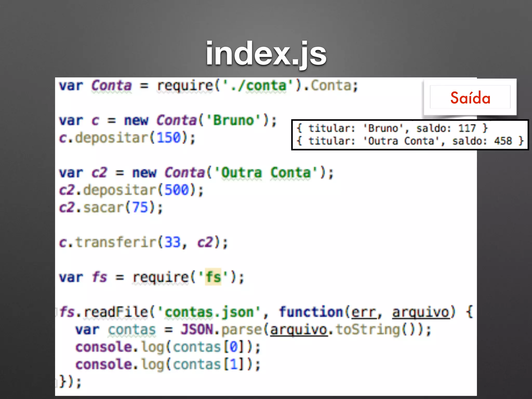Viewport: 532px width, 399px height.
Task: Click output line with 'Outra Conta', saldo: 458
Action: [410, 141]
